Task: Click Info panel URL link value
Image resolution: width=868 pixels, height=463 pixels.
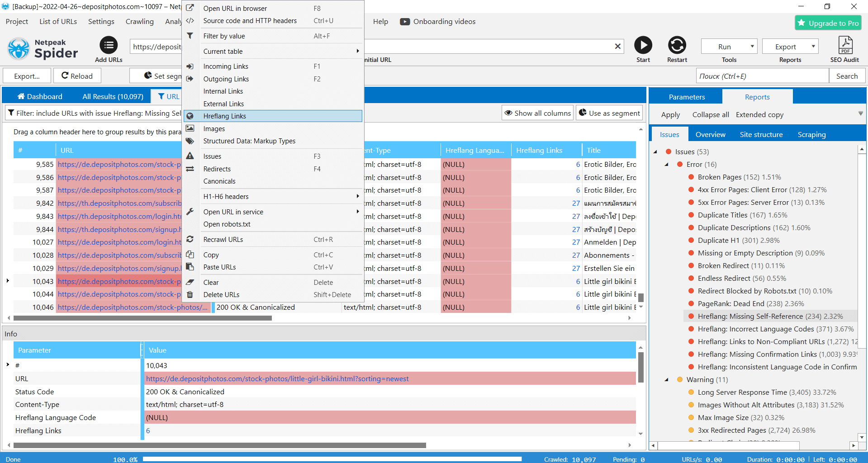Action: pyautogui.click(x=277, y=379)
